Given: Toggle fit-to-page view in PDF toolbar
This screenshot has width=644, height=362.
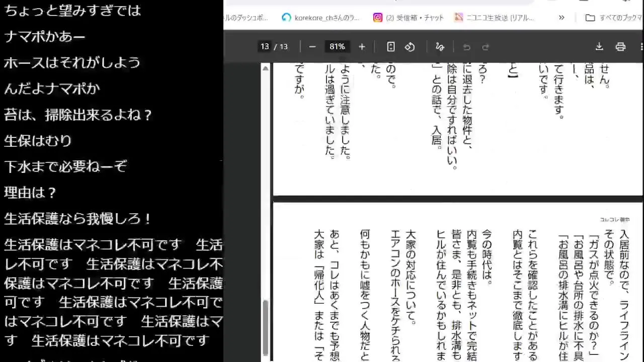Looking at the screenshot, I should pyautogui.click(x=391, y=47).
